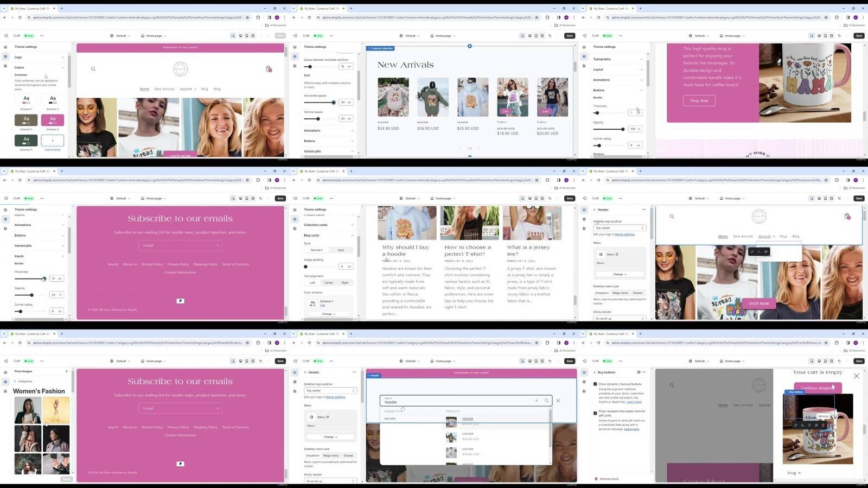Close the Free images panel
The height and width of the screenshot is (488, 868).
coord(67,371)
